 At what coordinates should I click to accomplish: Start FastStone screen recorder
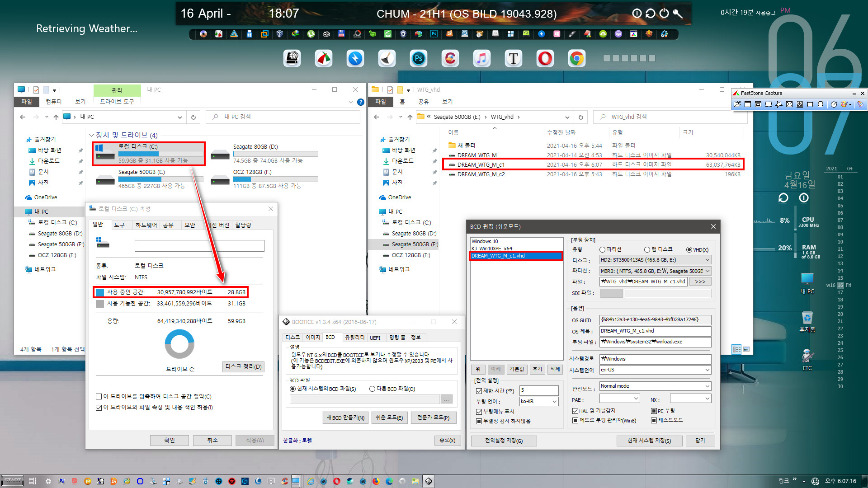click(821, 104)
